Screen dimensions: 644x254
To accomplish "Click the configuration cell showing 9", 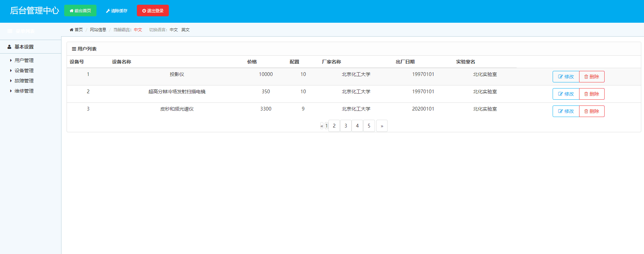I will click(303, 109).
